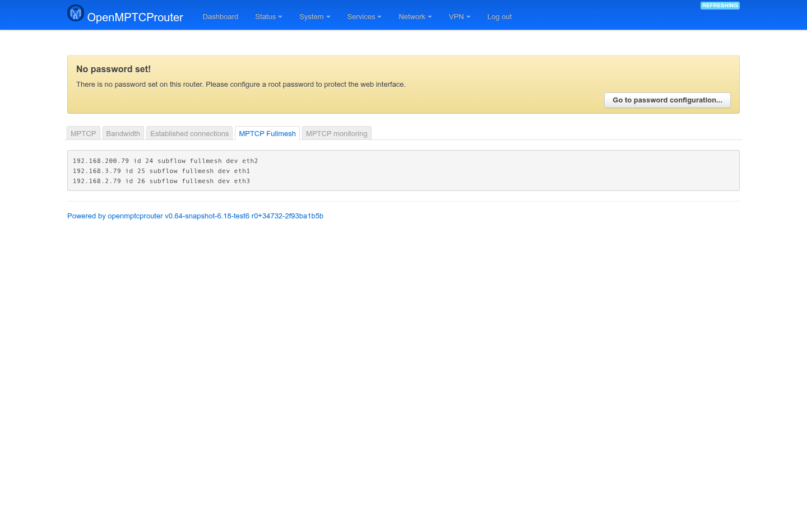Click the OpenMPTCProuter logo icon

click(x=76, y=13)
